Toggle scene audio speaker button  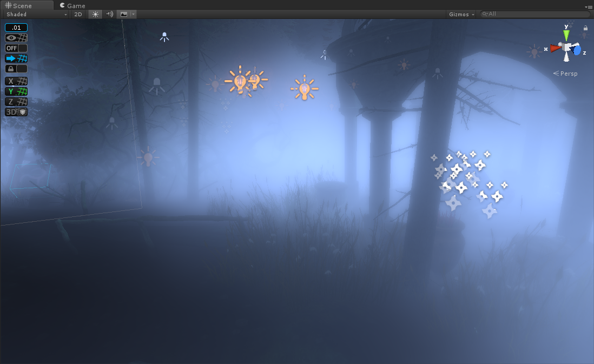click(x=109, y=15)
